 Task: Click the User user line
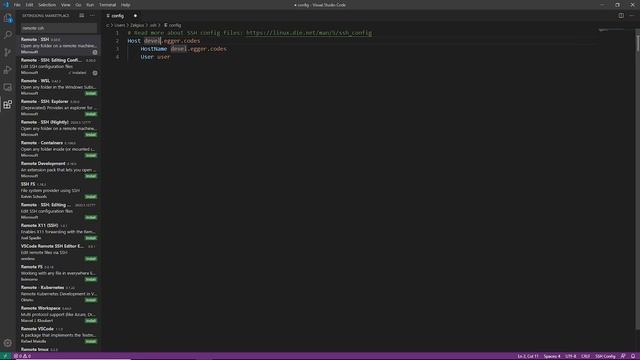[x=155, y=57]
